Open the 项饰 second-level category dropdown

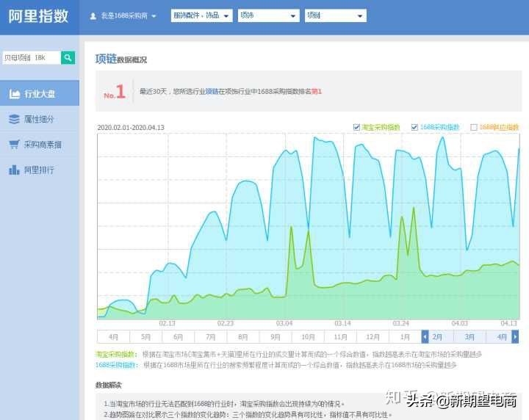(x=269, y=16)
